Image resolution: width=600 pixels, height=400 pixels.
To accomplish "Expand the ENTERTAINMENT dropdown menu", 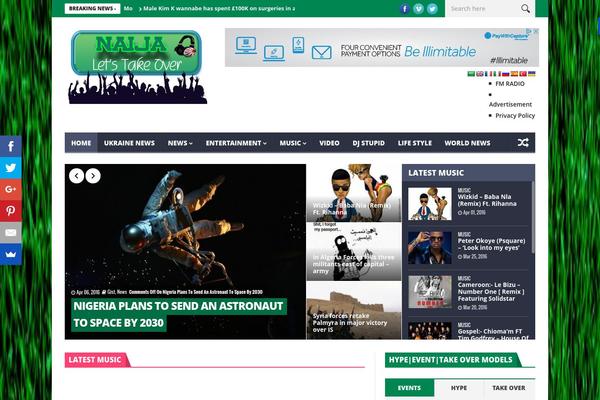I will pyautogui.click(x=236, y=143).
